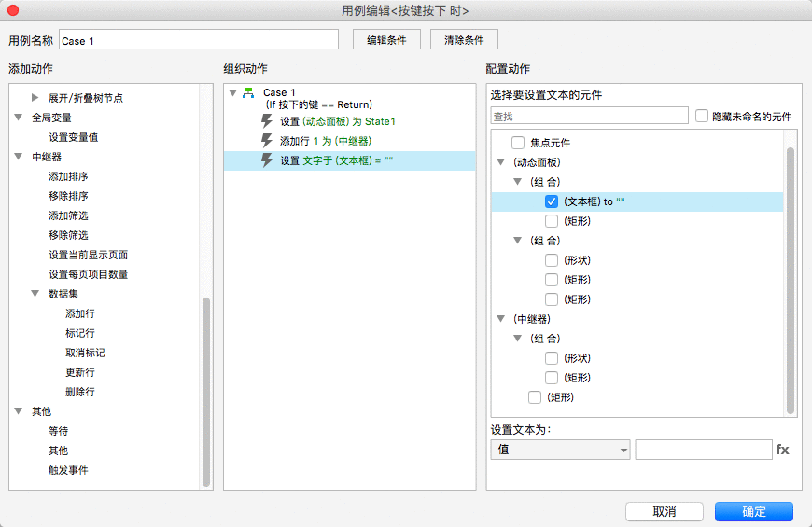The width and height of the screenshot is (812, 527).
Task: Select 取消标记 action
Action: point(85,354)
